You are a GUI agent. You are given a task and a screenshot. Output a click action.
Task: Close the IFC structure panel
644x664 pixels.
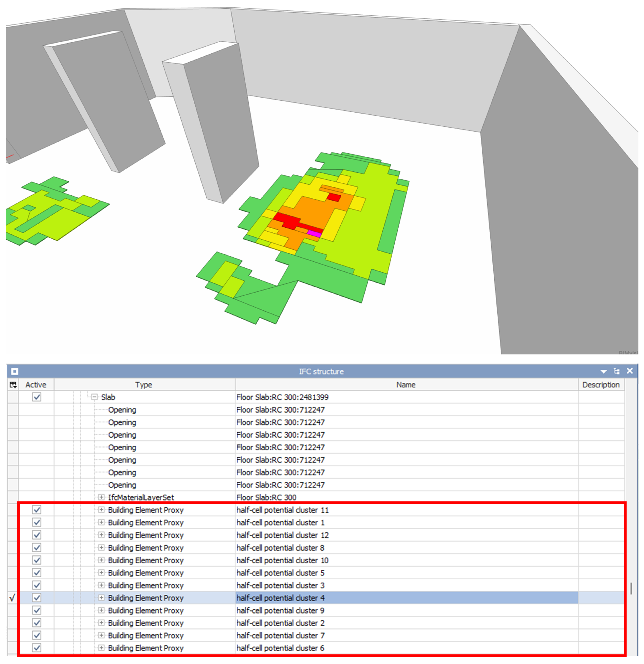point(630,371)
